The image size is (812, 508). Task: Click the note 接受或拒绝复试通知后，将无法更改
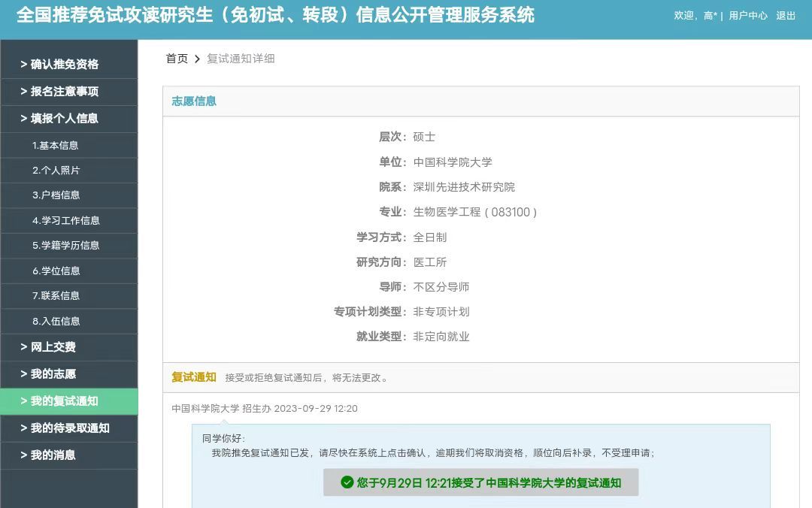(307, 378)
